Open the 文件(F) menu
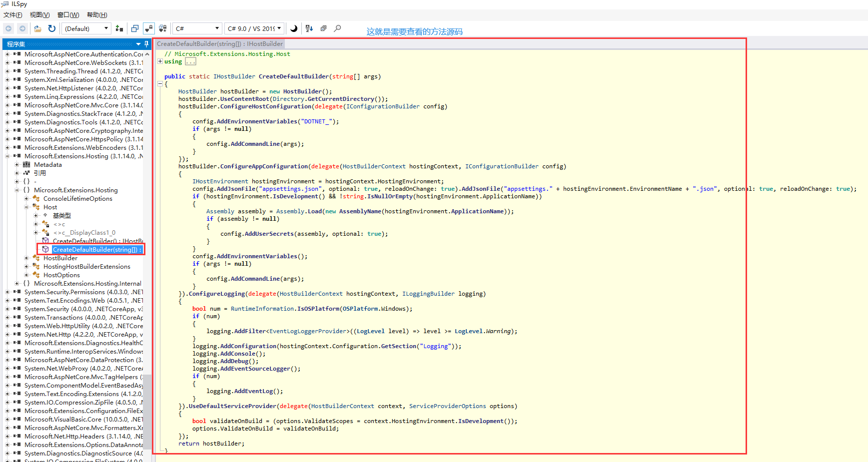Screen dimensions: 868x462 (x=13, y=15)
